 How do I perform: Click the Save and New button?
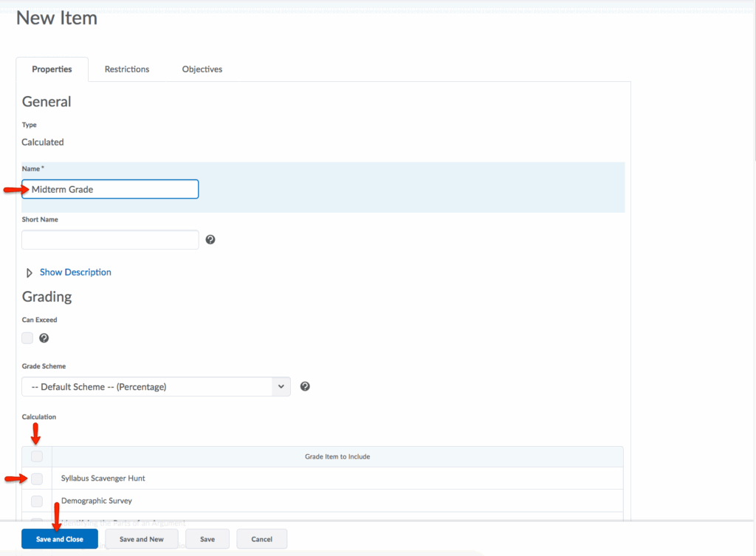pyautogui.click(x=142, y=539)
